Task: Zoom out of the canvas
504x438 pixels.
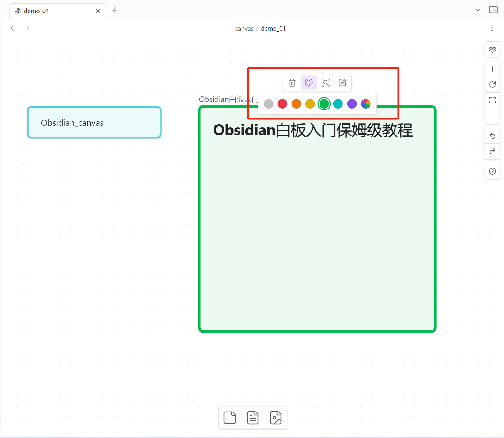Action: pyautogui.click(x=493, y=116)
